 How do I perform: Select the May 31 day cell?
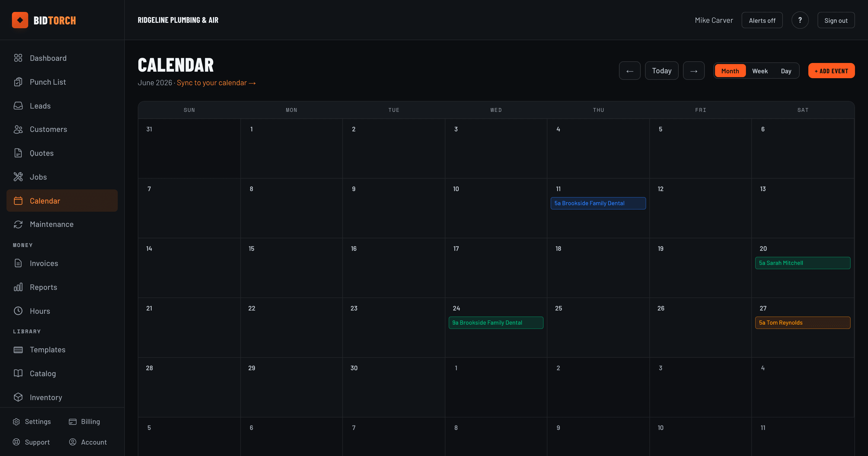(189, 148)
